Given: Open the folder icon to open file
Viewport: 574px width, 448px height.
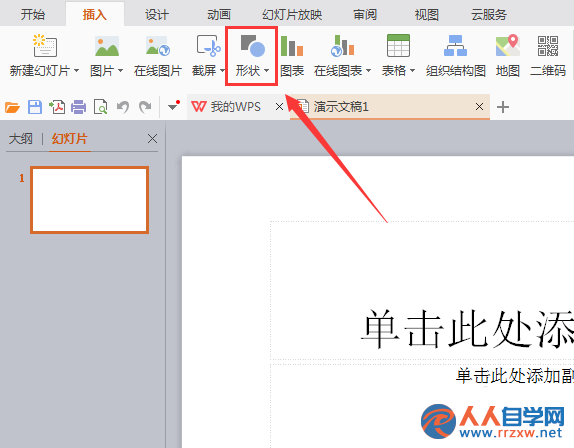Looking at the screenshot, I should (x=12, y=107).
